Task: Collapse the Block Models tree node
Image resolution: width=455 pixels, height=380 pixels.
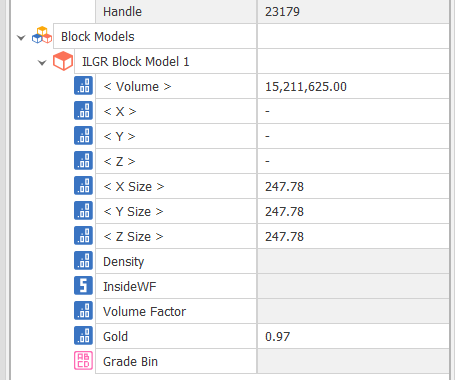Action: click(21, 37)
